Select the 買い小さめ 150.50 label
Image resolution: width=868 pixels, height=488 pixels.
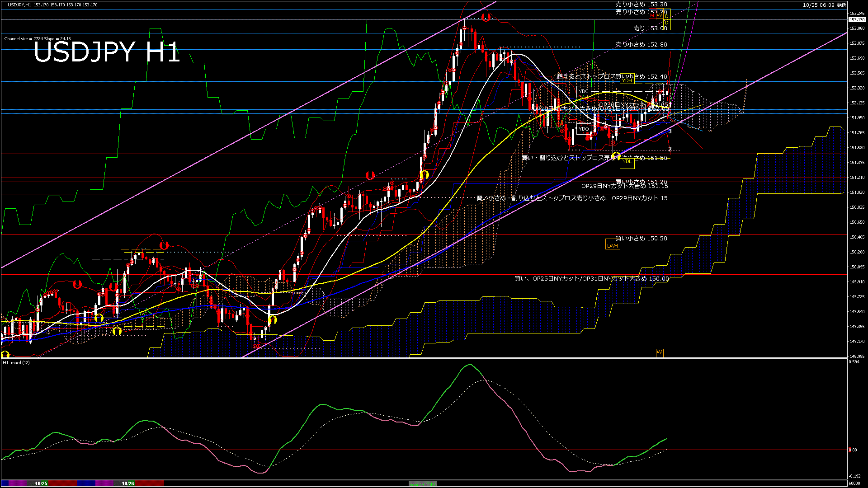[641, 238]
